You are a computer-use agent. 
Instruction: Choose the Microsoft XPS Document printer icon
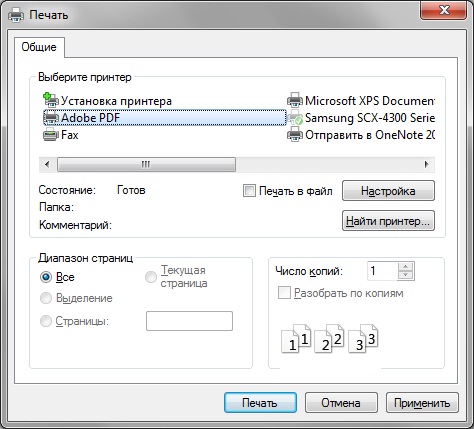click(x=295, y=100)
